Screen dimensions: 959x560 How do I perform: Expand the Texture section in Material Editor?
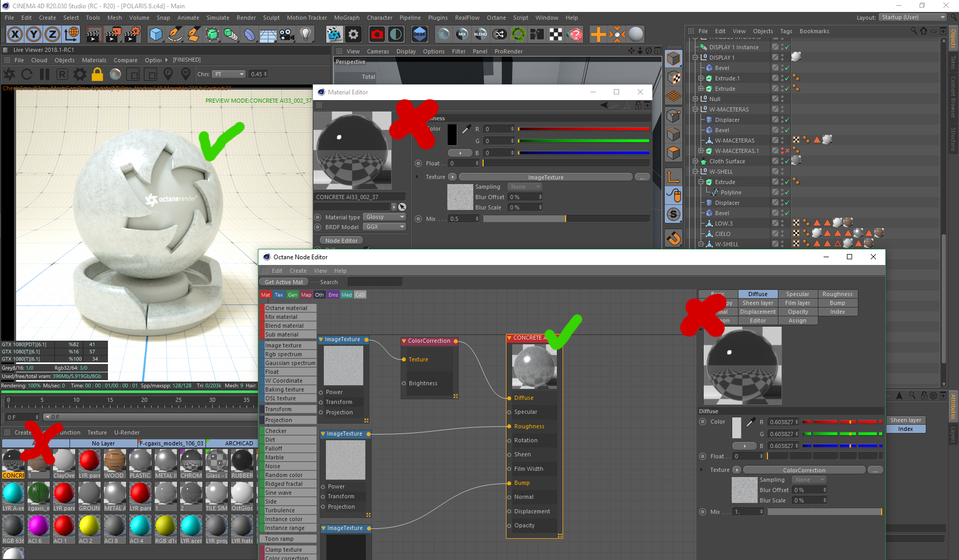(418, 177)
